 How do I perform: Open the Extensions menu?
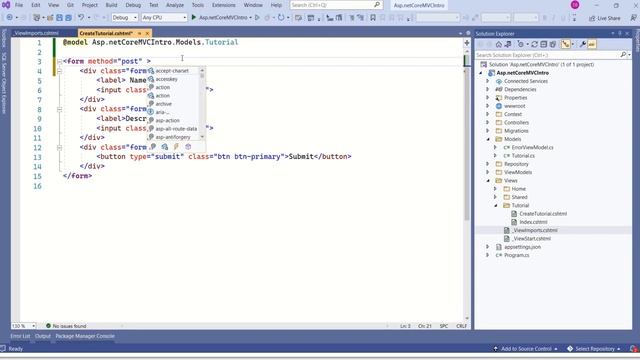pos(224,5)
